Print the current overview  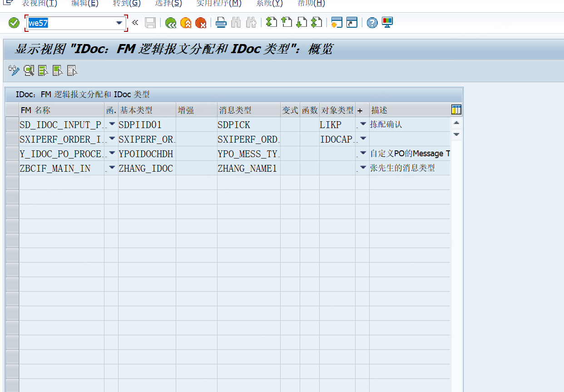click(221, 22)
